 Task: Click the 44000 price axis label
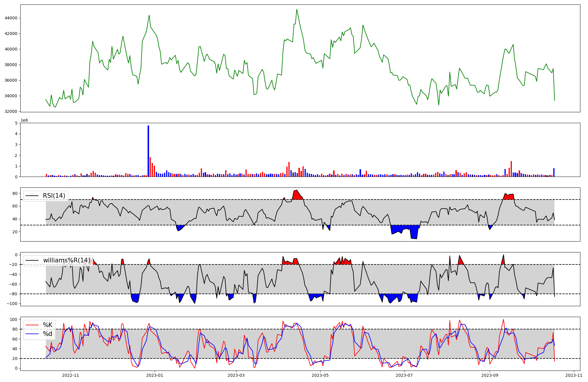(x=11, y=18)
